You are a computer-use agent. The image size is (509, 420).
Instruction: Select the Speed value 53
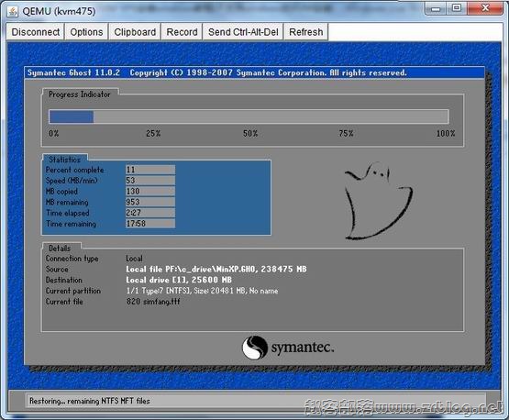click(150, 180)
